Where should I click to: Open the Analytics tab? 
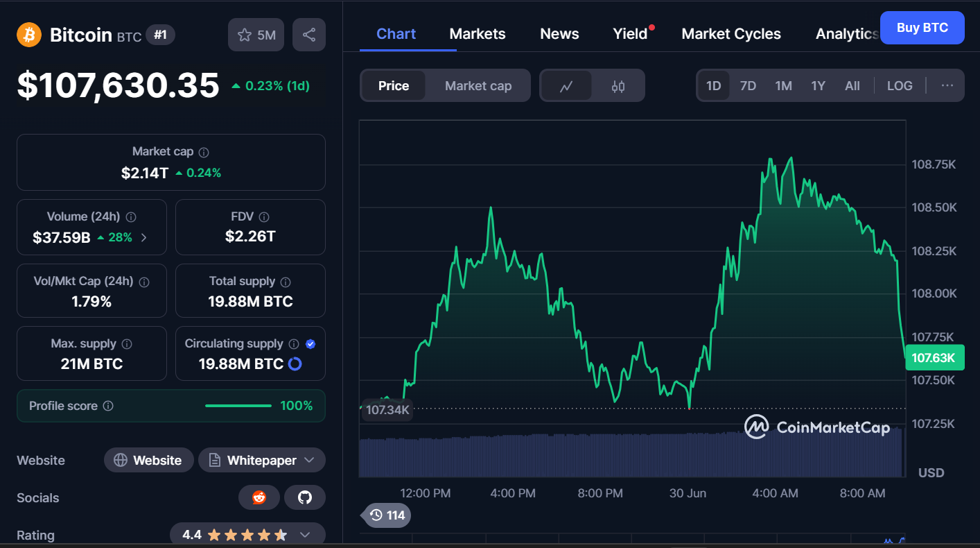point(847,34)
